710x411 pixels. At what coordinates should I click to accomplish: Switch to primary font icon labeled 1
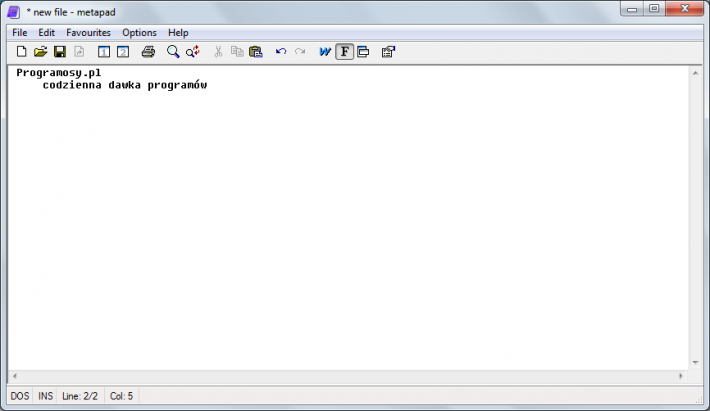tap(104, 52)
